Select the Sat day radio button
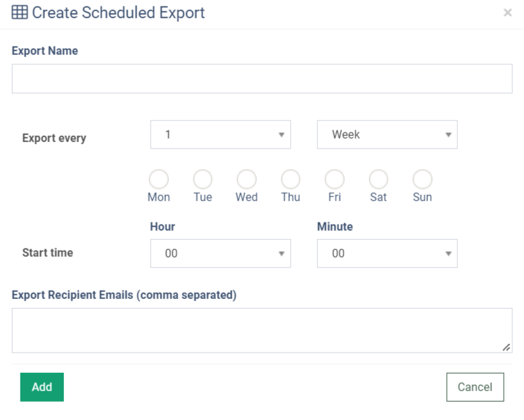 378,179
